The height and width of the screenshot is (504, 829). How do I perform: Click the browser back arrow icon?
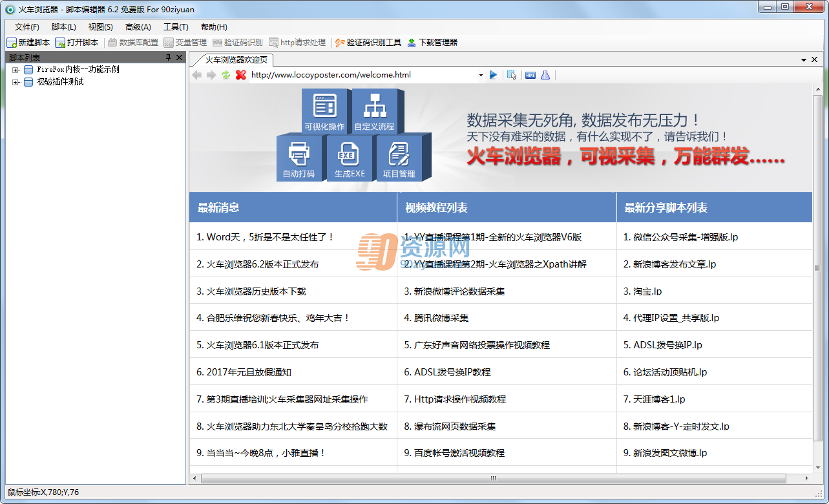click(x=197, y=75)
